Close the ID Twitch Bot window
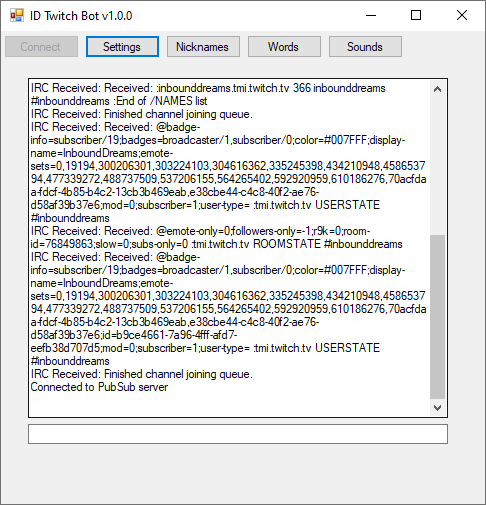Viewport: 486px width, 505px height. click(x=462, y=15)
